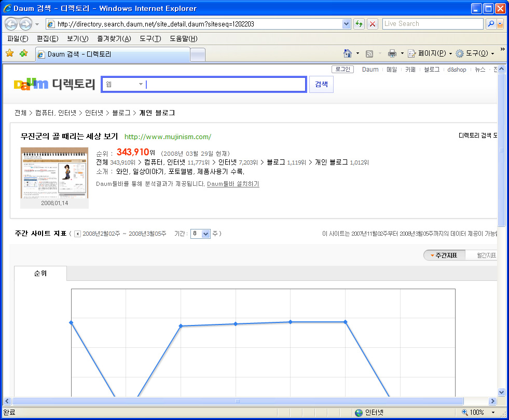Open the 페이지(P) command bar menu
The image size is (509, 420).
click(x=430, y=53)
